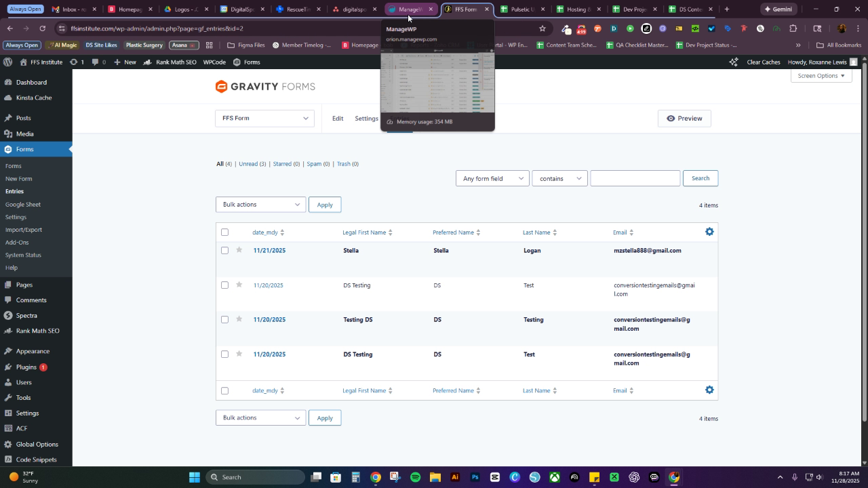The image size is (868, 488).
Task: Sort by Last Name in top header
Action: pyautogui.click(x=539, y=232)
